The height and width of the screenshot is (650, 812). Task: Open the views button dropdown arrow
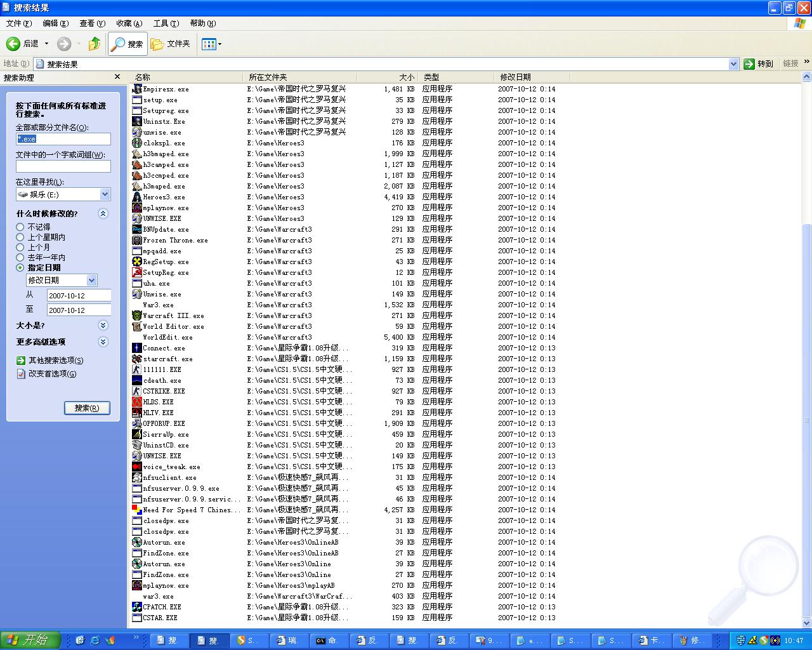pyautogui.click(x=219, y=44)
